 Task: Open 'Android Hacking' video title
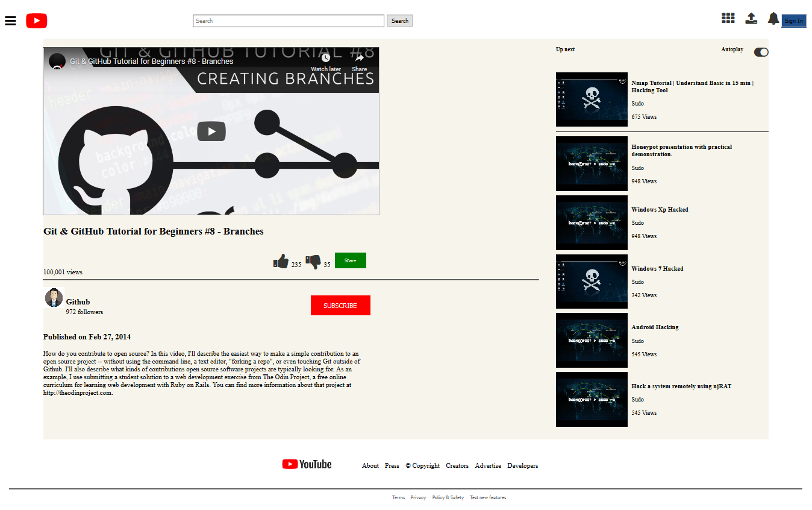(655, 327)
